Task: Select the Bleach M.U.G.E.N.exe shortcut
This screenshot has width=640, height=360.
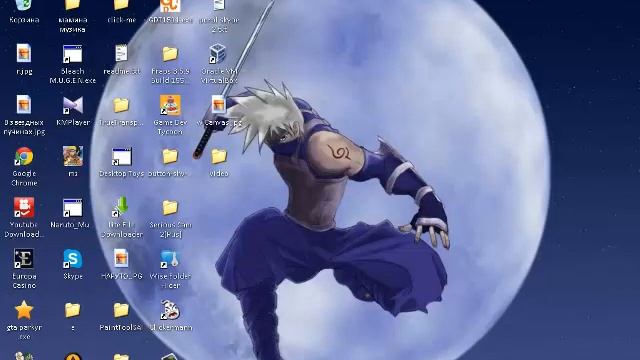Action: coord(72,54)
